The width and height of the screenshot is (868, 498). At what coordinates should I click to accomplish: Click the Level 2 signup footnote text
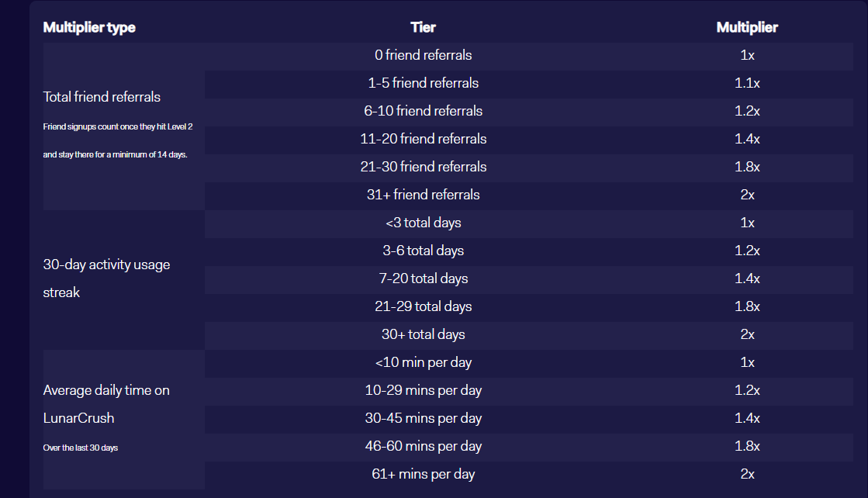118,140
